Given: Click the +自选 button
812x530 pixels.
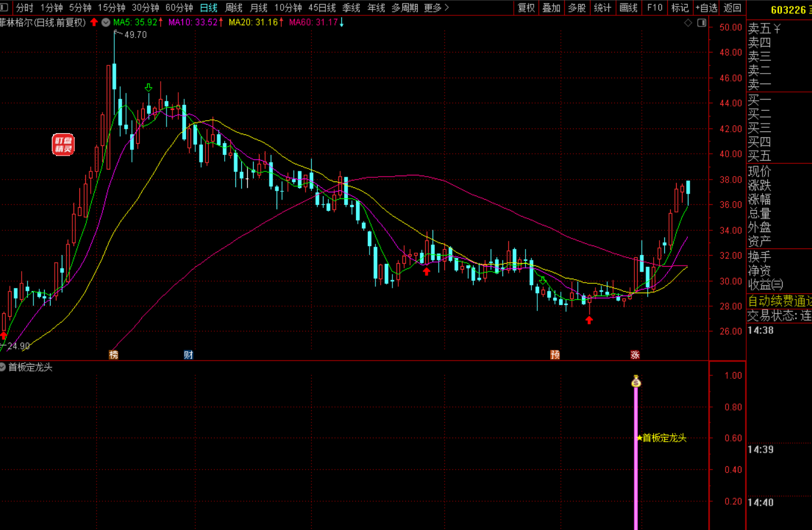Looking at the screenshot, I should (706, 8).
